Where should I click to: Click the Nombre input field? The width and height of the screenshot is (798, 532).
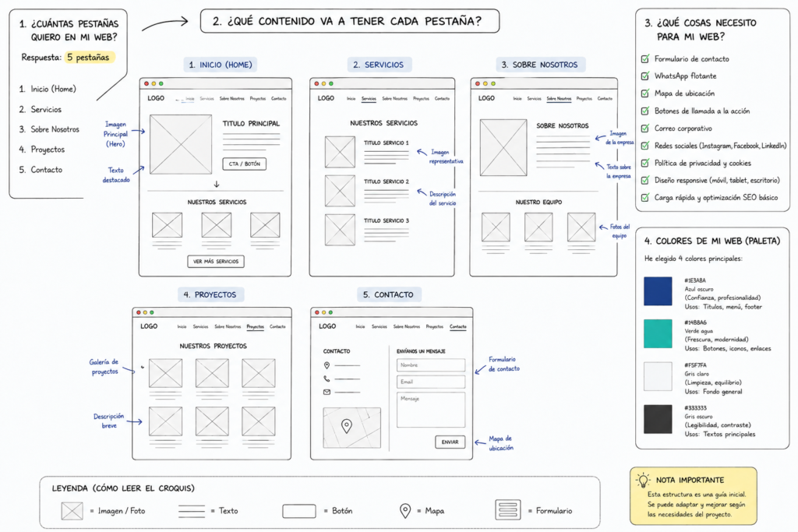click(430, 365)
